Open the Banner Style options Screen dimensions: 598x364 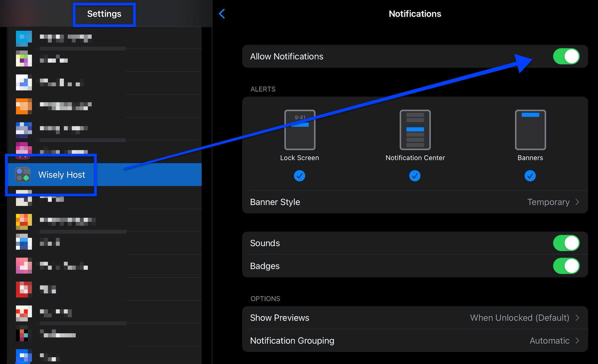(x=415, y=202)
